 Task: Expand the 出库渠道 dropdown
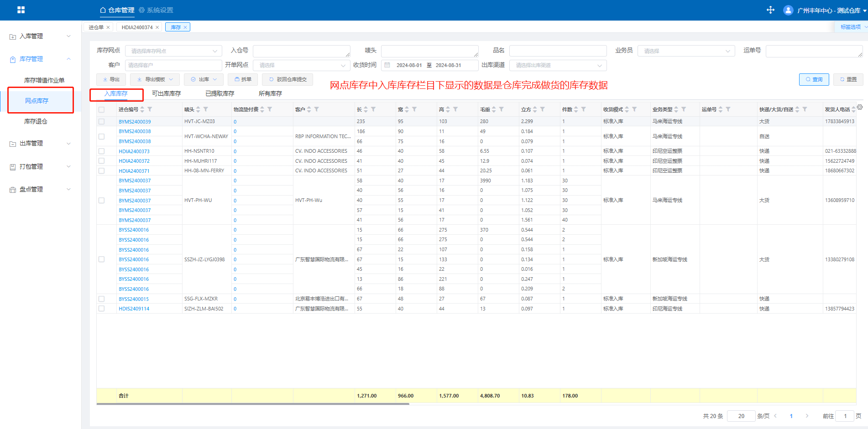(558, 65)
